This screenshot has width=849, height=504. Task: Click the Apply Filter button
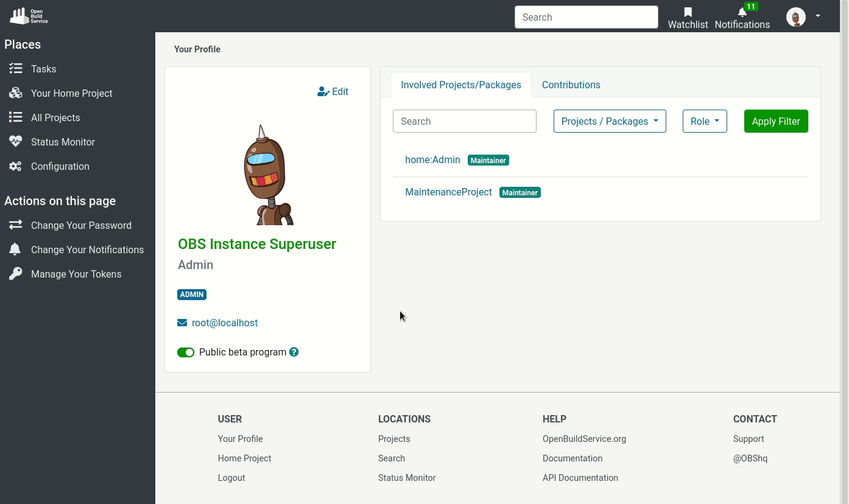[x=776, y=121]
